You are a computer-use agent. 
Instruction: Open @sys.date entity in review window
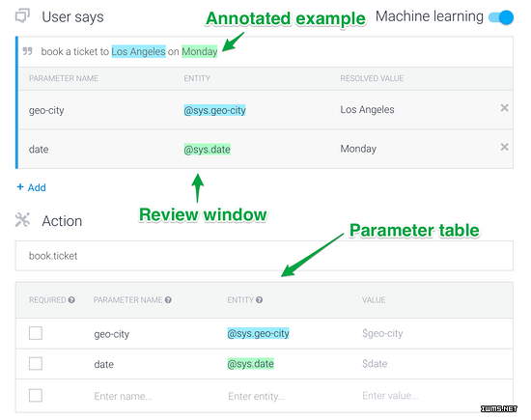tap(207, 150)
